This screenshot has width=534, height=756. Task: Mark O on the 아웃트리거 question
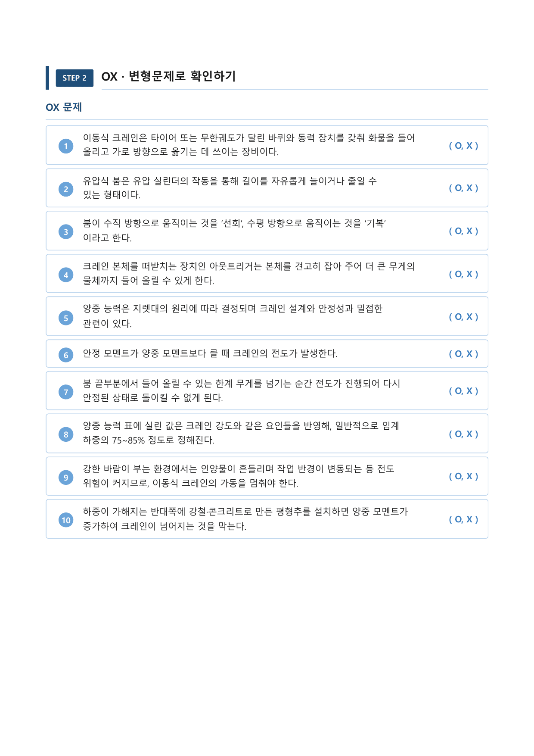(458, 274)
